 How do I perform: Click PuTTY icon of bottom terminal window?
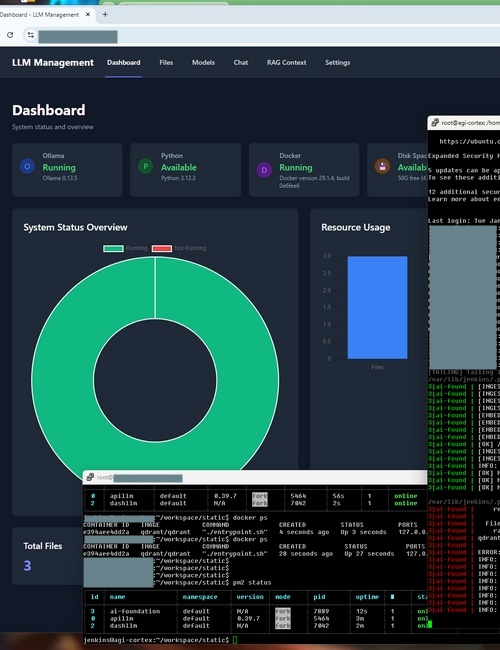pos(90,478)
